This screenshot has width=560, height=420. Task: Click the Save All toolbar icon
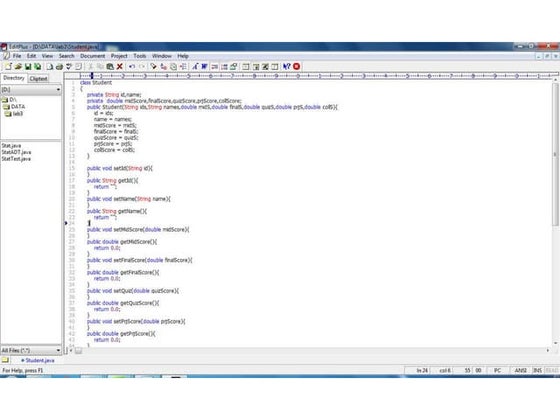(37, 66)
